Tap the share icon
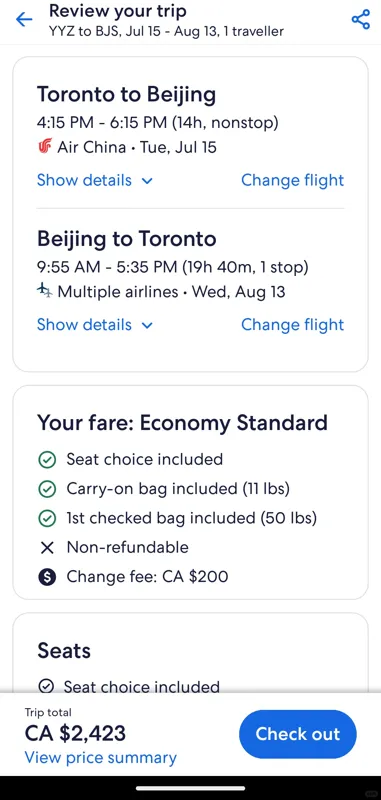 tap(361, 19)
